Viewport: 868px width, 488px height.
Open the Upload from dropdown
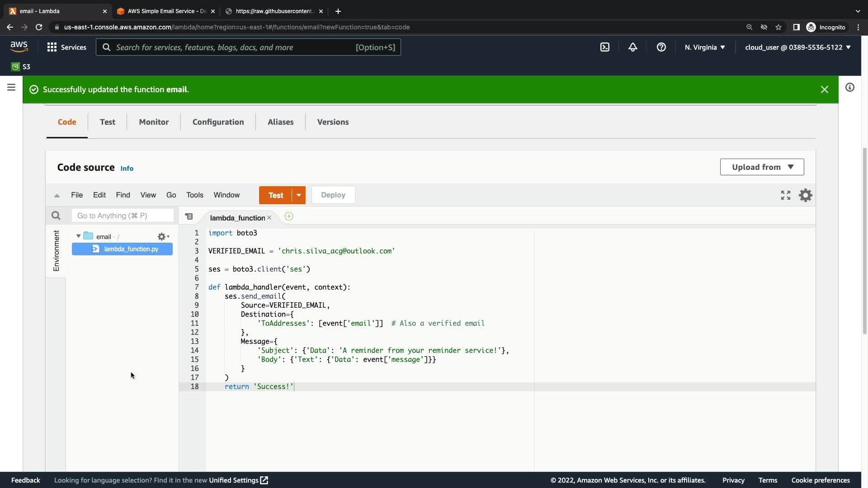(x=762, y=167)
